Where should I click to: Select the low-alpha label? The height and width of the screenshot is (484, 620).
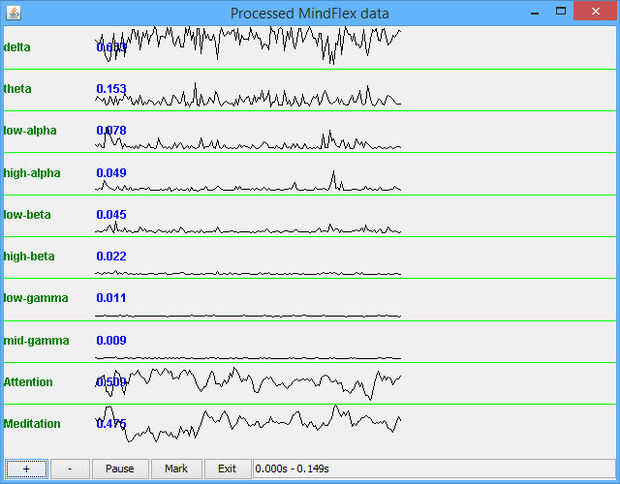30,130
